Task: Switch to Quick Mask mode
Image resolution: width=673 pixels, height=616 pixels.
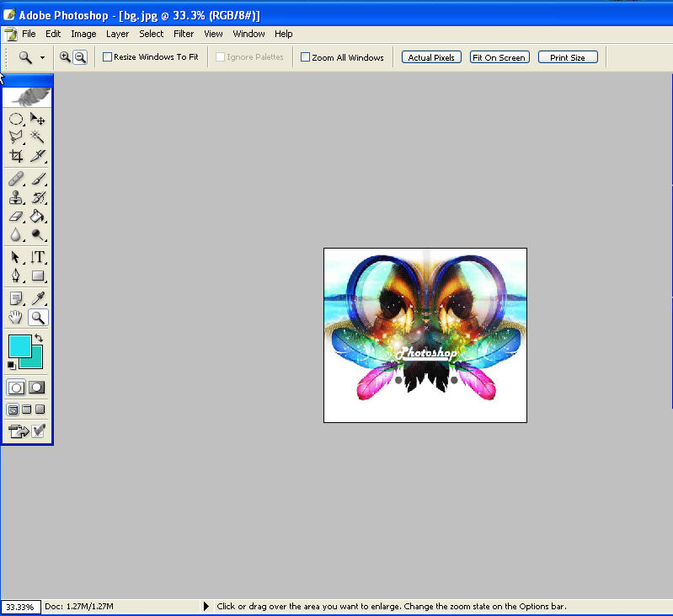Action: [x=37, y=388]
